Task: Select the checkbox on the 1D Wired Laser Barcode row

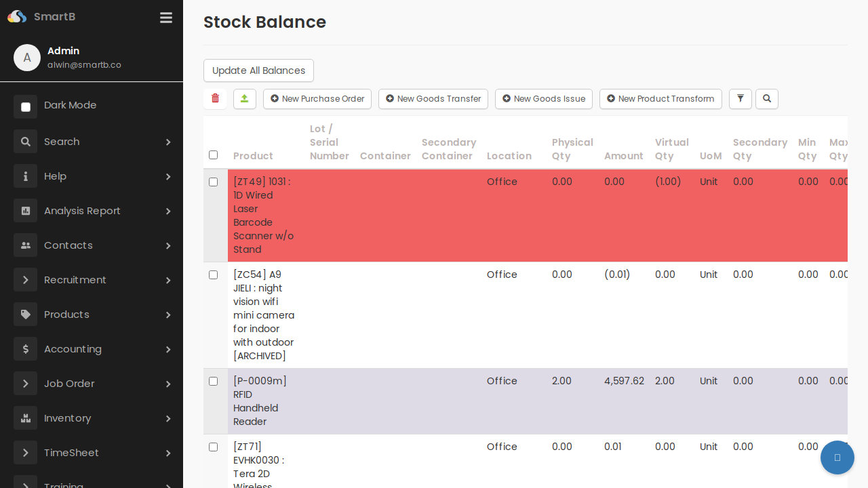Action: pyautogui.click(x=213, y=182)
